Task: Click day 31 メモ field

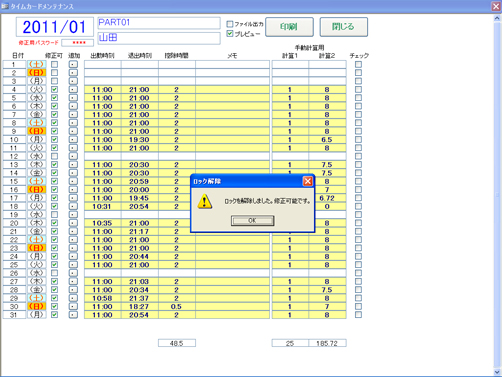Action: [x=232, y=315]
